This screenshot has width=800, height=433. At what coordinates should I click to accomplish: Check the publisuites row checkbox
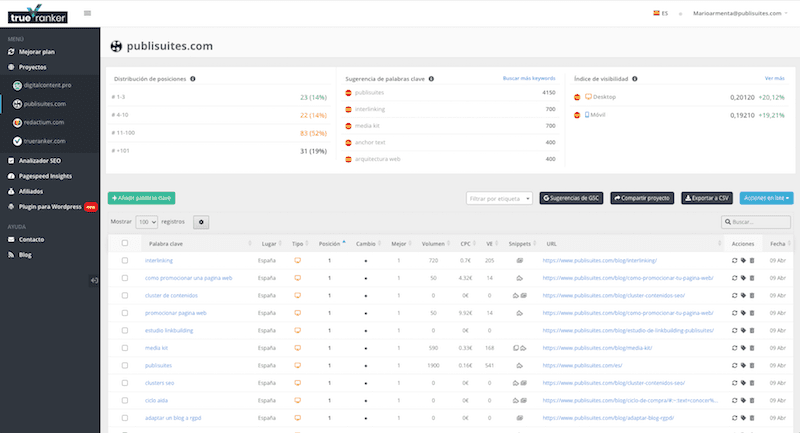[124, 365]
